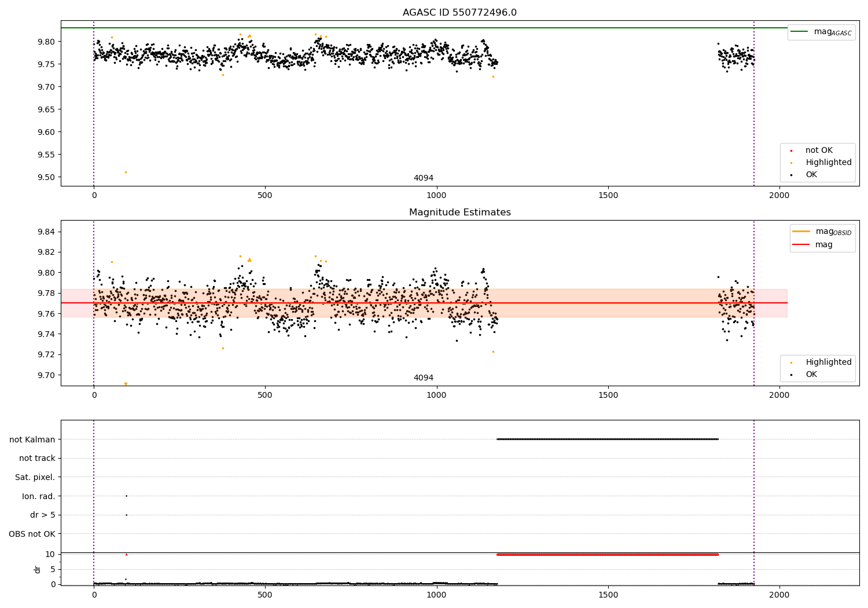Click the black 'not Kalman' band of points

608,439
